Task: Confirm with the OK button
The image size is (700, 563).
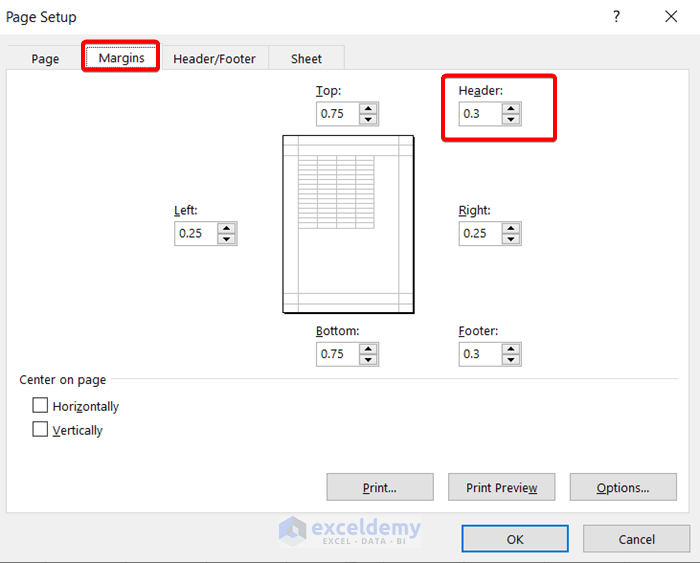Action: (515, 539)
